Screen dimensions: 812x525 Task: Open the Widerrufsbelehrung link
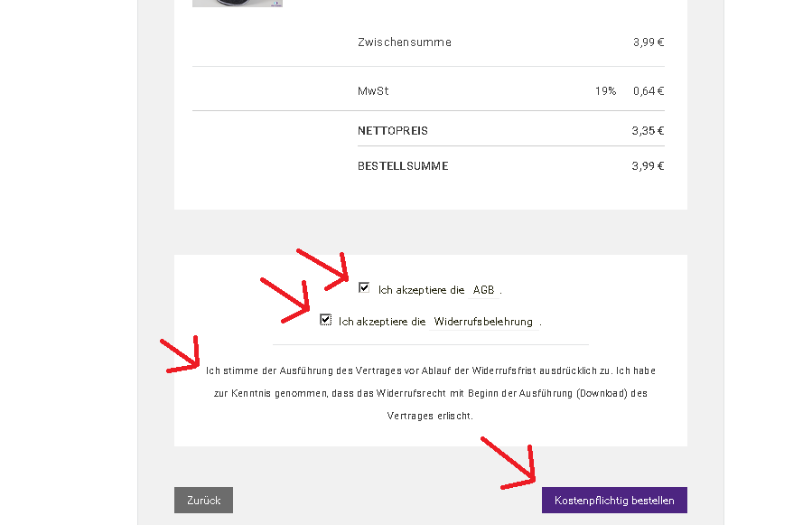[483, 322]
